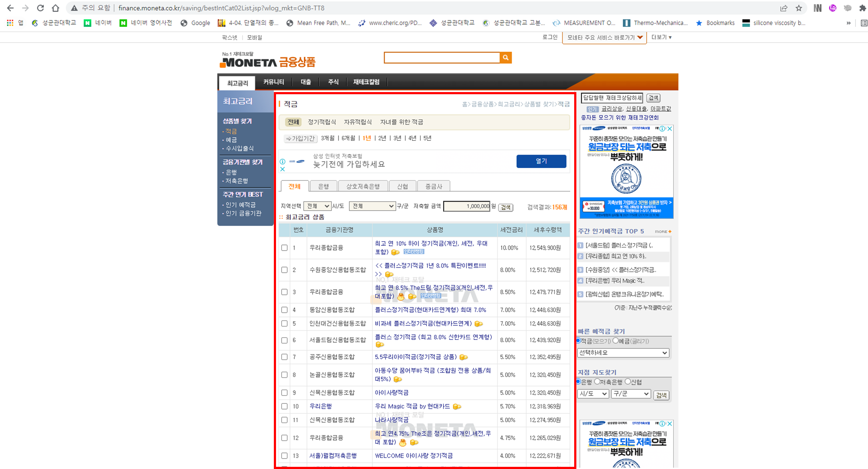Expand the 선택하세요 quick-find dropdown

point(623,353)
